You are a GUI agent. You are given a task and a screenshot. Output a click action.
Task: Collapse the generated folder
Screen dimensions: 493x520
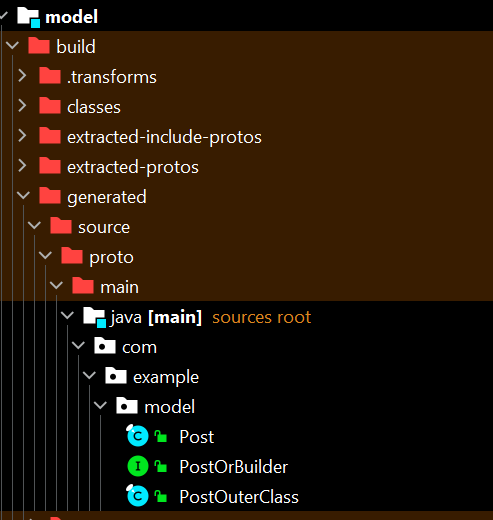click(x=23, y=196)
